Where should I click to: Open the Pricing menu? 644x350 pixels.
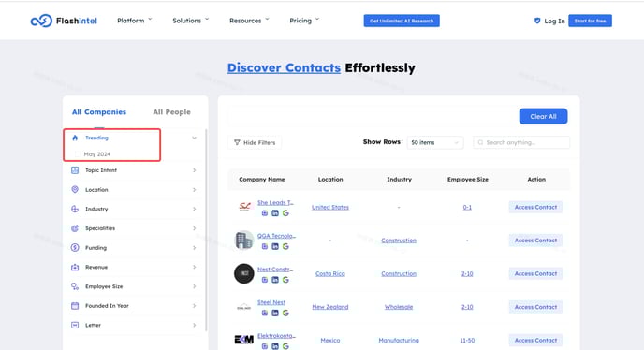pyautogui.click(x=304, y=21)
